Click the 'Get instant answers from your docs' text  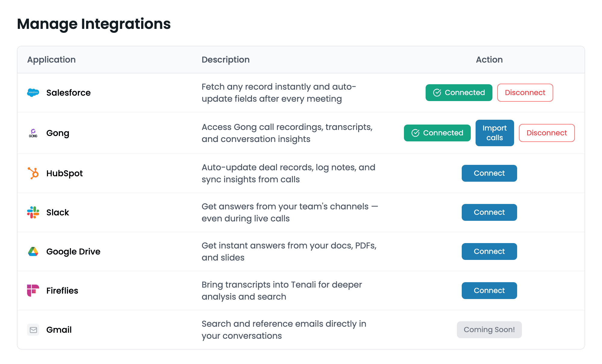tap(289, 251)
